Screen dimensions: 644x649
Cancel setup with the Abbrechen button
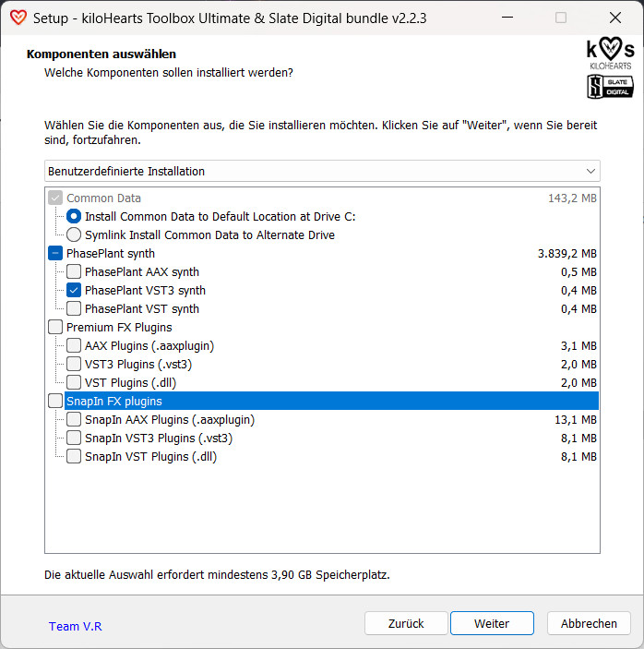(x=589, y=623)
